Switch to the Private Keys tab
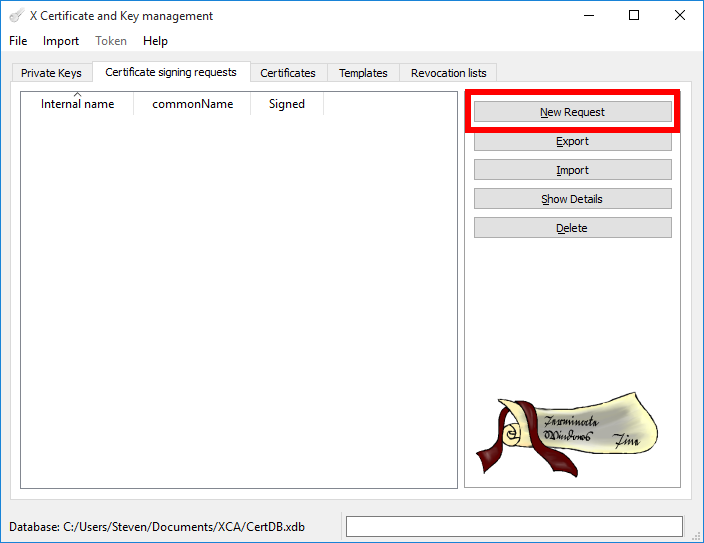 [x=51, y=73]
